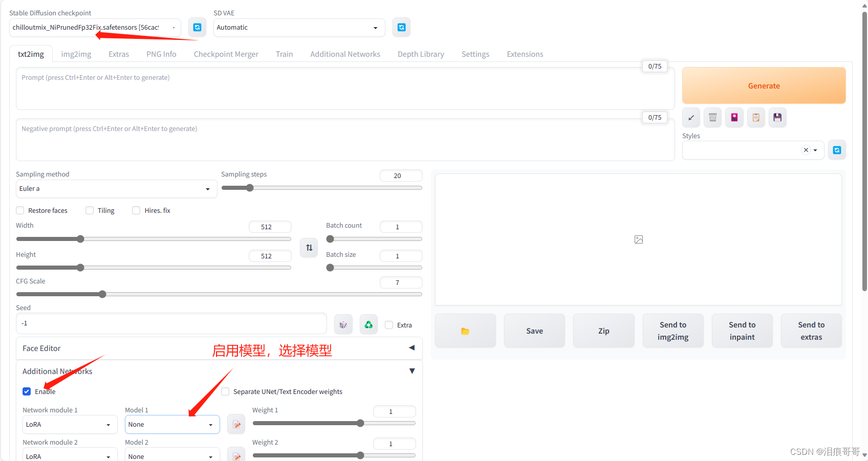
Task: Enable the Hires. fix checkbox
Action: [x=136, y=210]
